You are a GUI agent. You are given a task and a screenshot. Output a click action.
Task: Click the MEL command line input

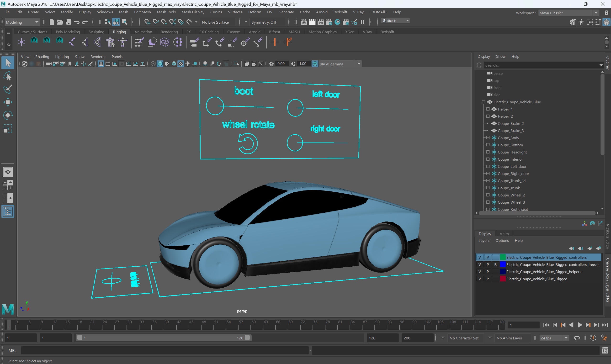(165, 350)
